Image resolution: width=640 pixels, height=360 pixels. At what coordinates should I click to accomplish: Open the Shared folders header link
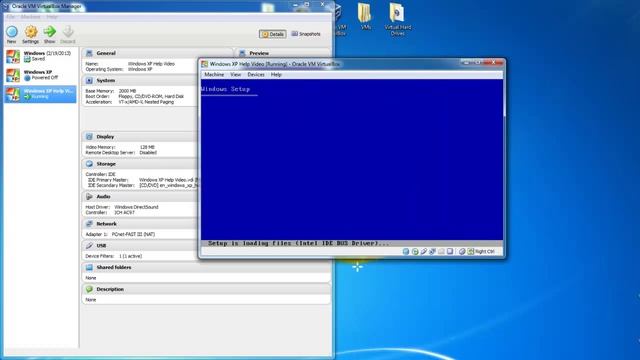[x=114, y=267]
